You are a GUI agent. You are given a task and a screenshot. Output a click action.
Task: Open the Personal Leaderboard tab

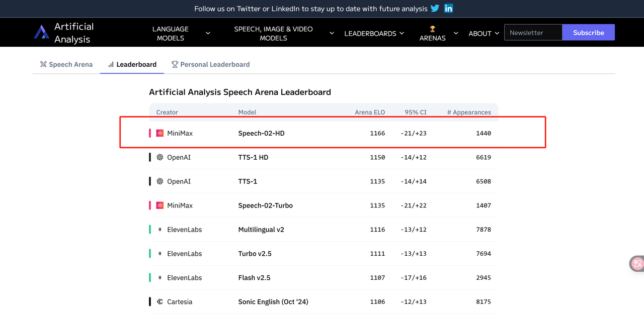pyautogui.click(x=211, y=64)
